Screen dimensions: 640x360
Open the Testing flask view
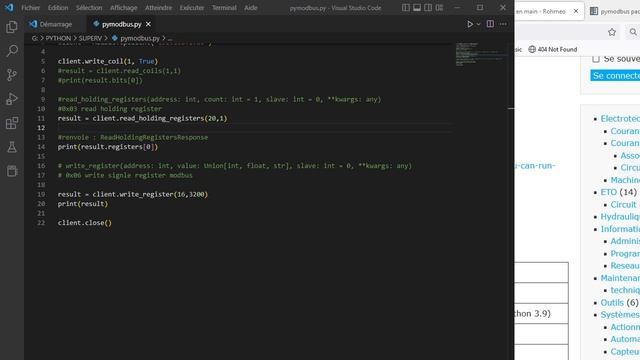(x=12, y=147)
